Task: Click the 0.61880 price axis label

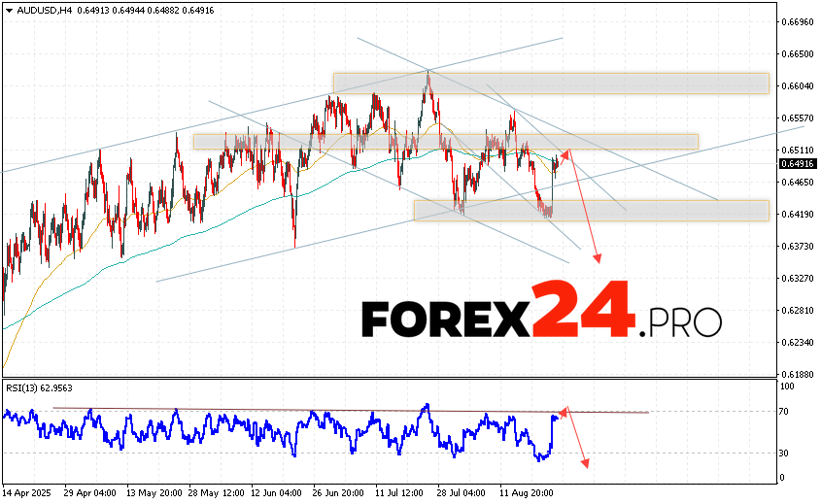Action: point(796,374)
